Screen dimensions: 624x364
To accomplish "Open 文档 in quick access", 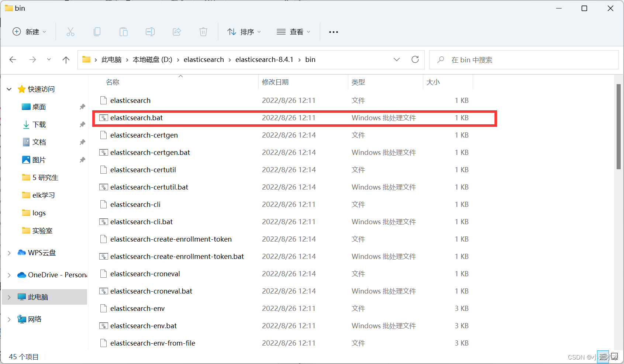I will (39, 142).
